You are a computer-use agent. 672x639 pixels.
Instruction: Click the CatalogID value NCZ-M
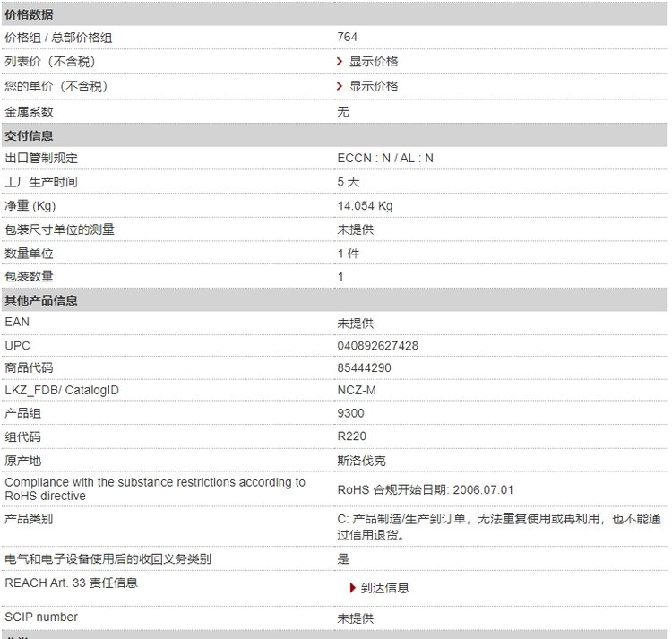357,391
